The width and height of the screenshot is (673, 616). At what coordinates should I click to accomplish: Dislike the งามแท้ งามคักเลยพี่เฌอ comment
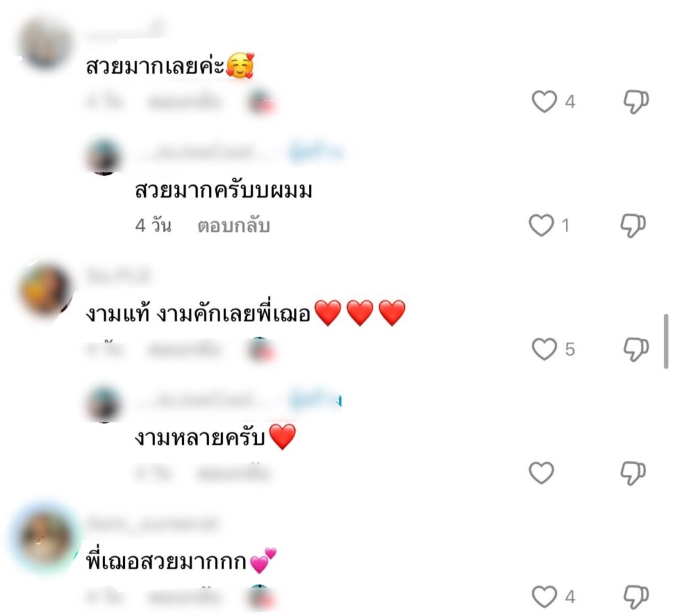click(x=636, y=349)
